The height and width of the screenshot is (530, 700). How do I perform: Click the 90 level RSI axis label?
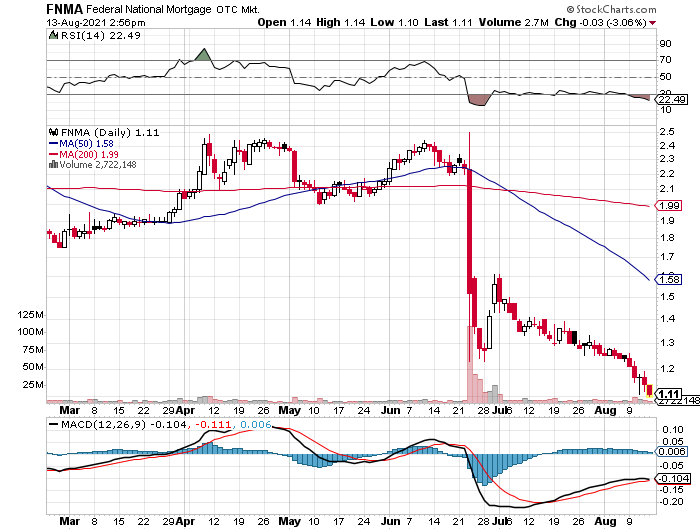(x=665, y=43)
